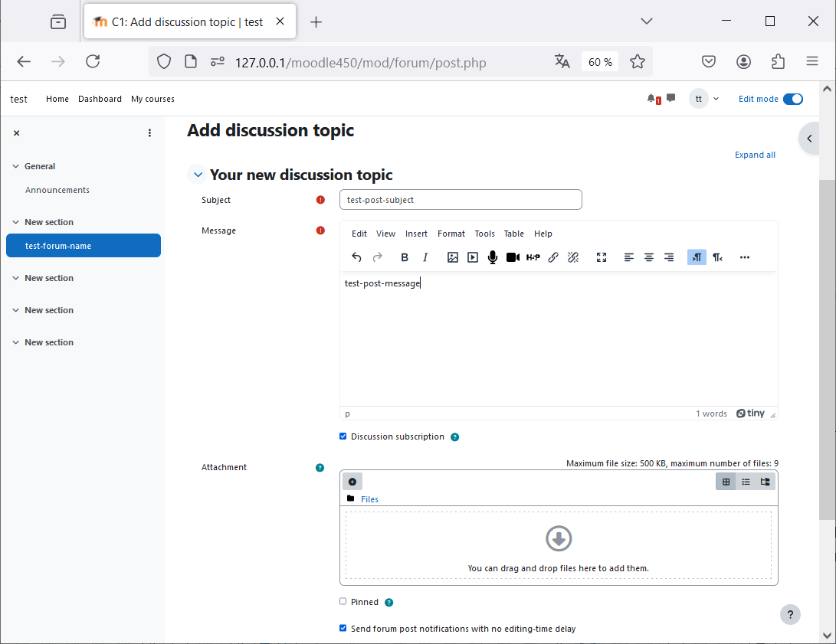Open Announcements in the course index

coord(57,190)
